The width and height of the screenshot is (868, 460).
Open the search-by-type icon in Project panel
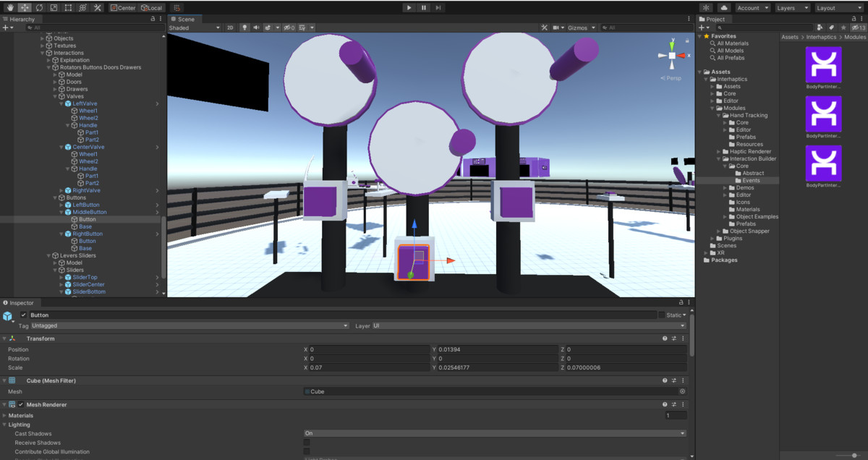[820, 27]
